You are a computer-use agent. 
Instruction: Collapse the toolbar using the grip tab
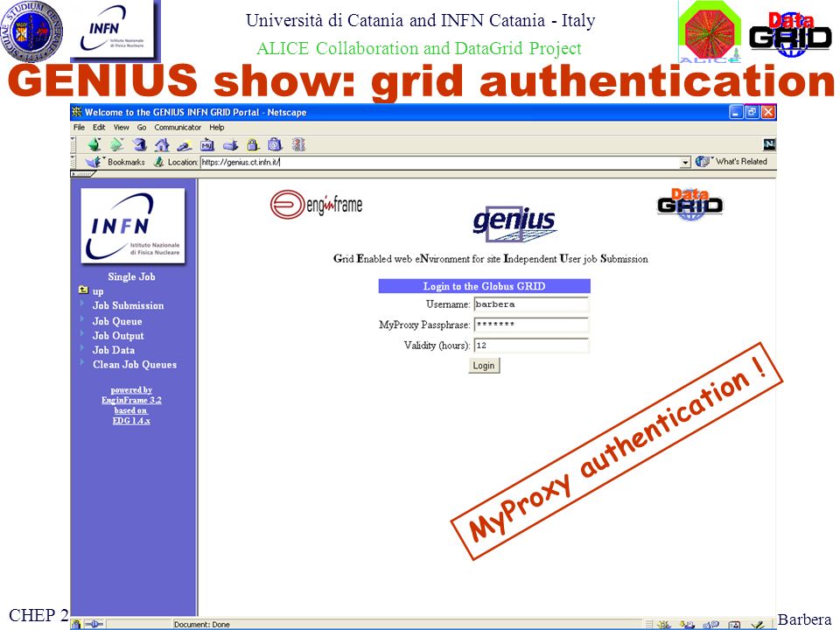pos(82,174)
